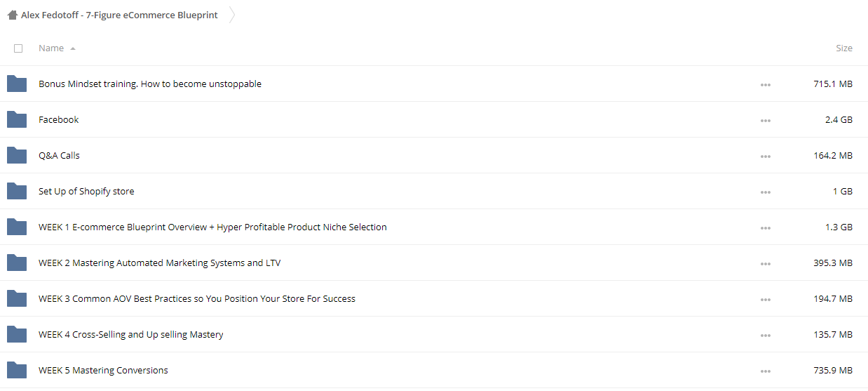This screenshot has height=391, width=868.
Task: Open the ellipsis menu for Q&A Calls
Action: coord(765,157)
